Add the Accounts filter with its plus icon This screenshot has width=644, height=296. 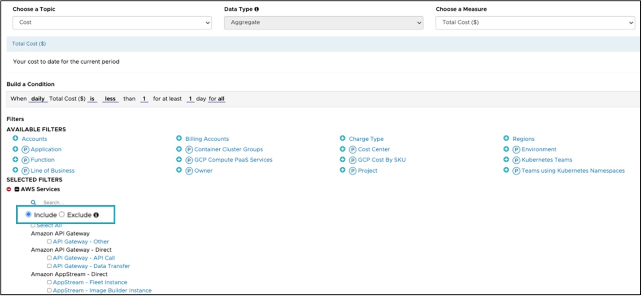pyautogui.click(x=15, y=139)
